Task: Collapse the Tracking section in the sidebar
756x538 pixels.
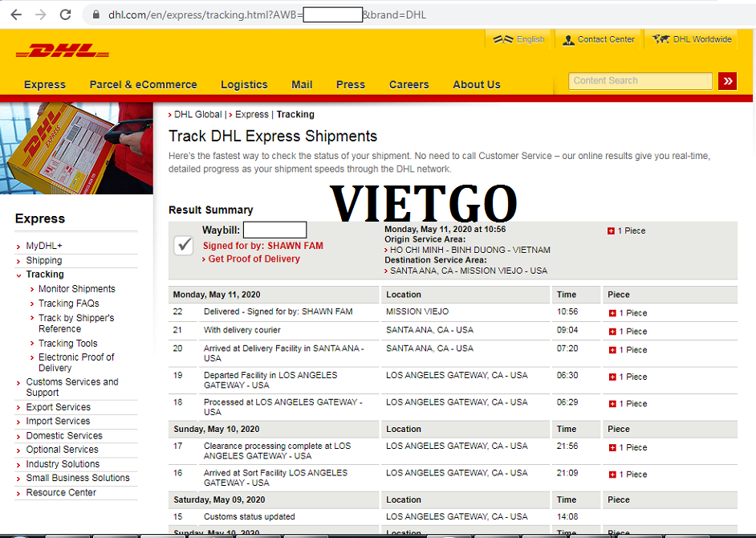Action: click(18, 275)
